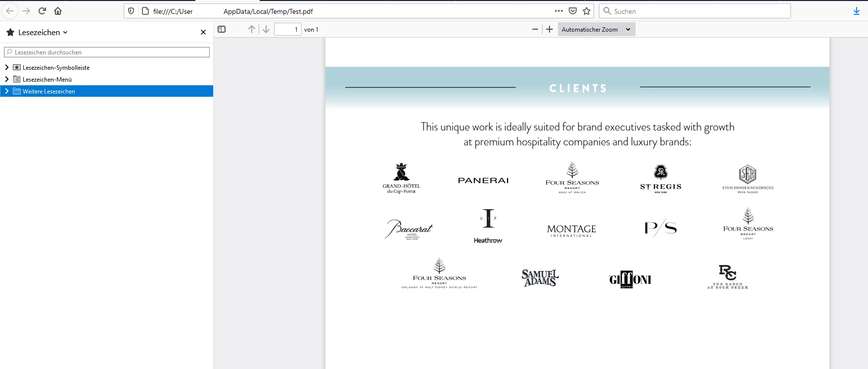Click the Grand-Hôtel du Cap-Ferrat logo
The height and width of the screenshot is (369, 868).
point(401,178)
